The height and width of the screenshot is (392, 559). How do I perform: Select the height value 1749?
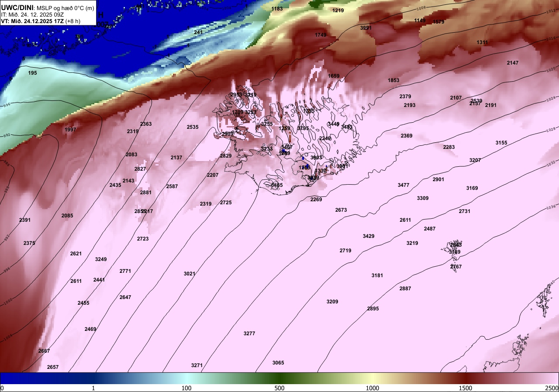click(321, 35)
